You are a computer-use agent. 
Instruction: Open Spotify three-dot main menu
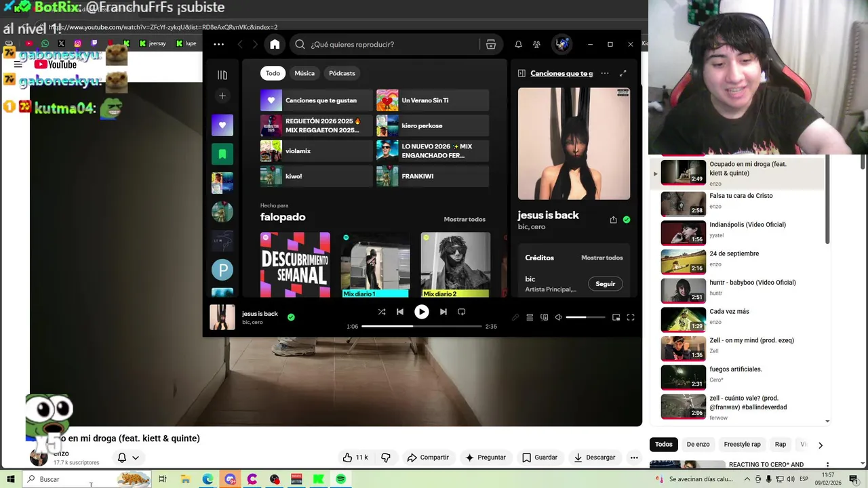click(x=218, y=44)
